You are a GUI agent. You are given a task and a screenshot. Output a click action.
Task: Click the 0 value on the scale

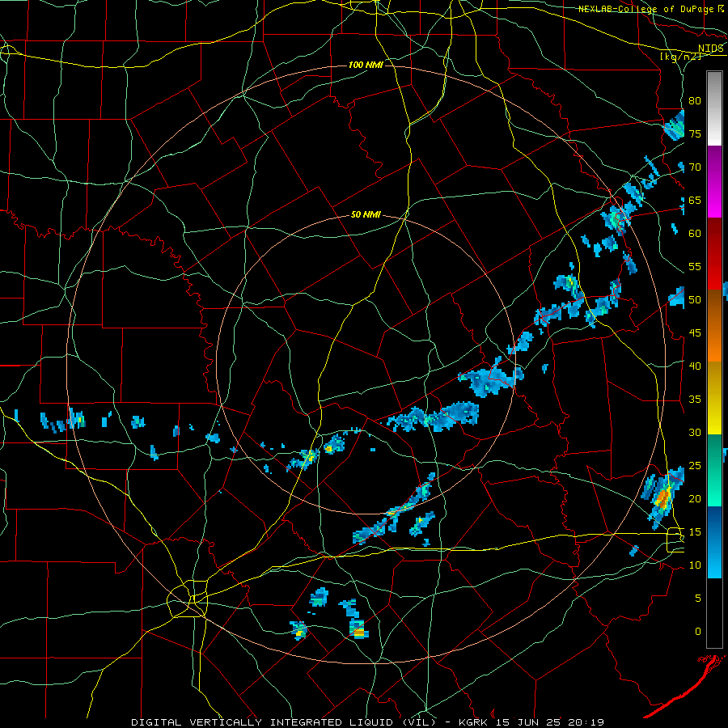point(698,632)
